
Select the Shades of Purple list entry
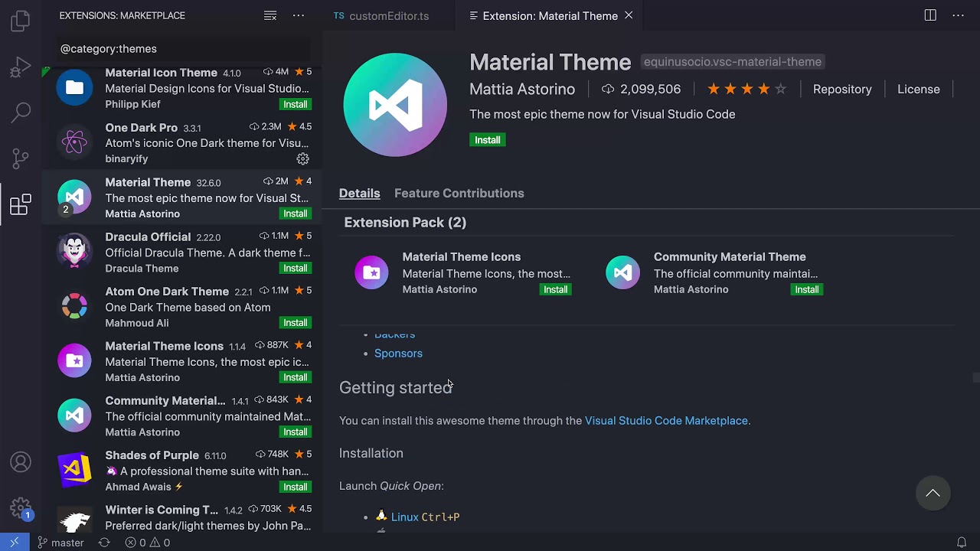(x=182, y=471)
